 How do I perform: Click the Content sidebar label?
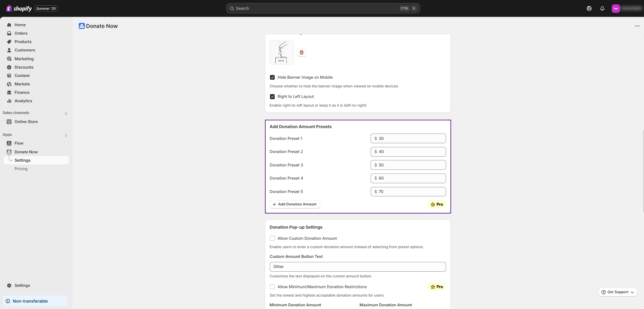click(x=22, y=76)
